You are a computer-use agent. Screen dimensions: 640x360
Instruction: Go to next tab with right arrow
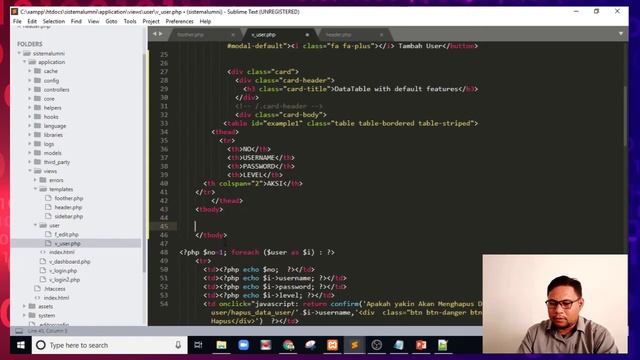tap(160, 34)
